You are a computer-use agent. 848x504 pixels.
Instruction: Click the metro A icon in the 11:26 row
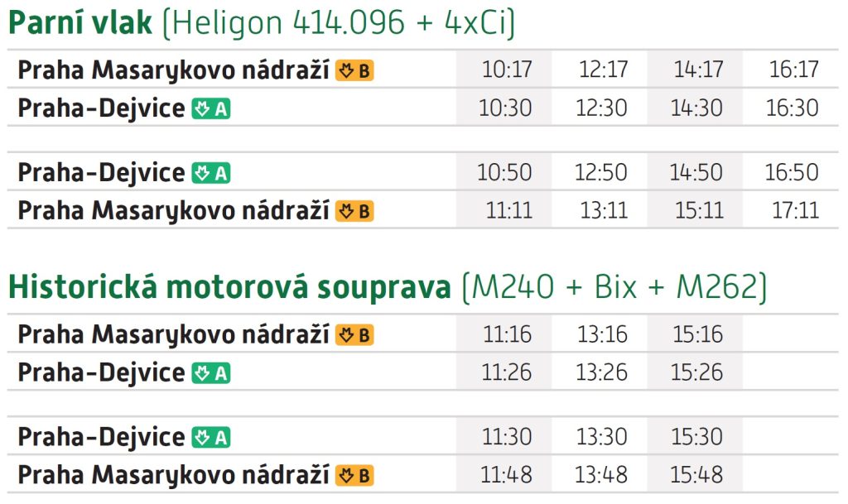click(x=211, y=373)
